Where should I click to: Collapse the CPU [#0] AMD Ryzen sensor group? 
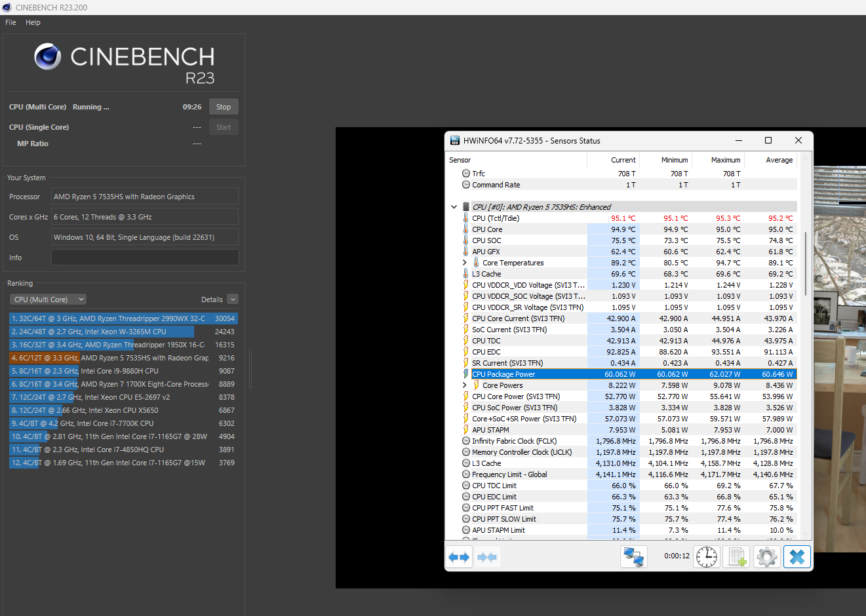pyautogui.click(x=454, y=207)
